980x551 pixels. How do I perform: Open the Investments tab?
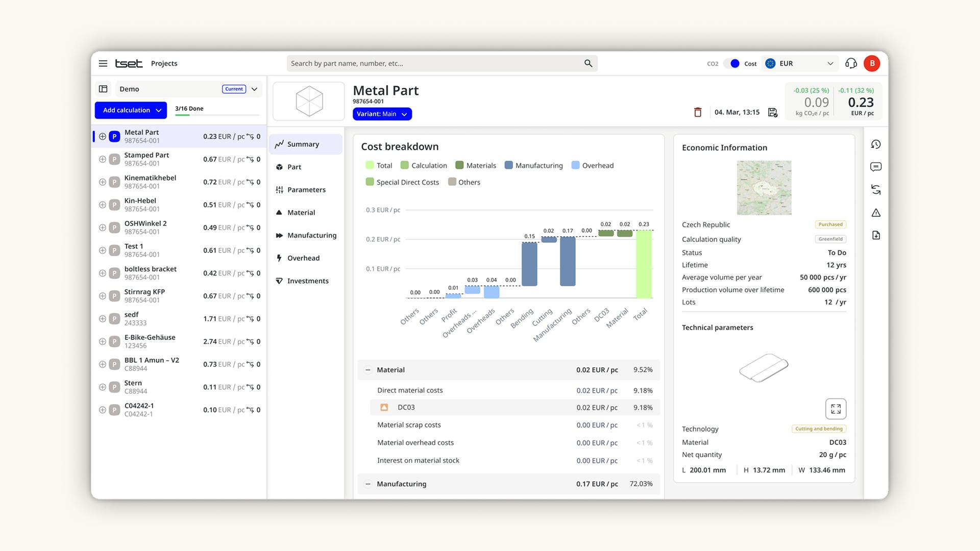point(307,281)
